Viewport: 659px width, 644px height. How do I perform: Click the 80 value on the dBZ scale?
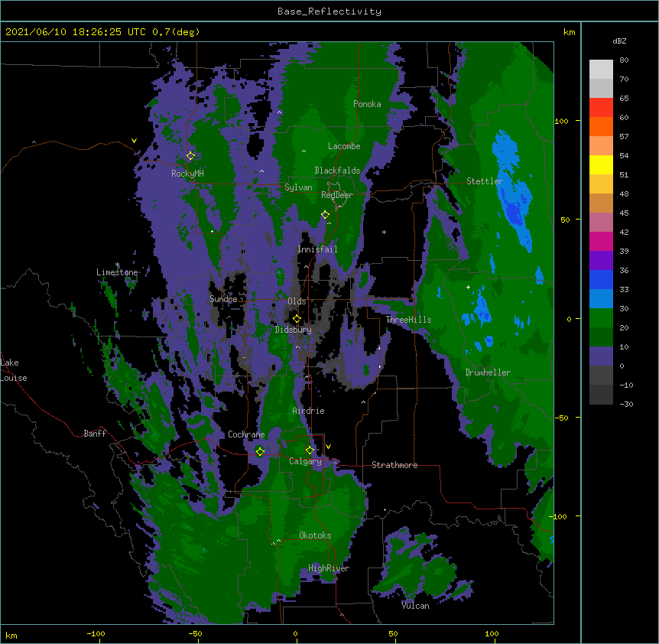click(x=624, y=60)
